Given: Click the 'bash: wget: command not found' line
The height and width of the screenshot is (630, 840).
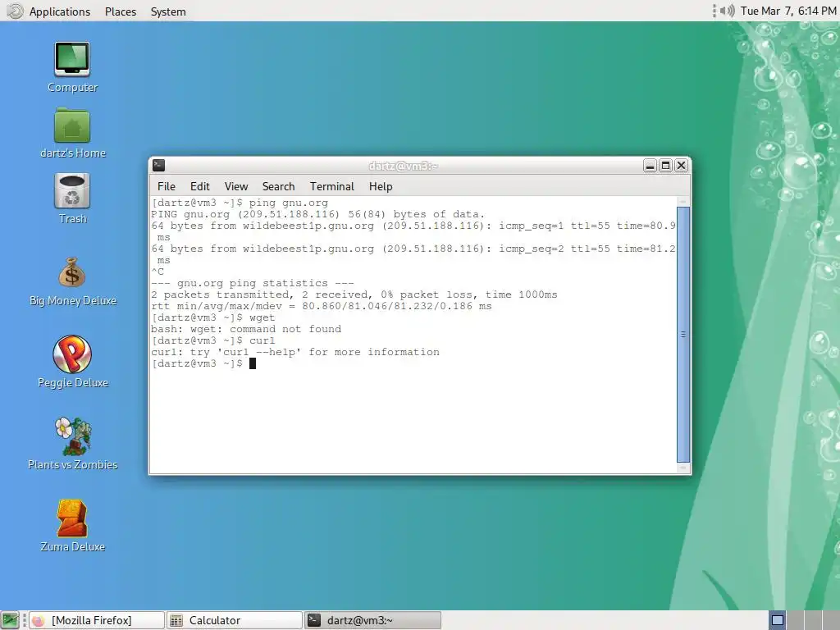Looking at the screenshot, I should [246, 329].
